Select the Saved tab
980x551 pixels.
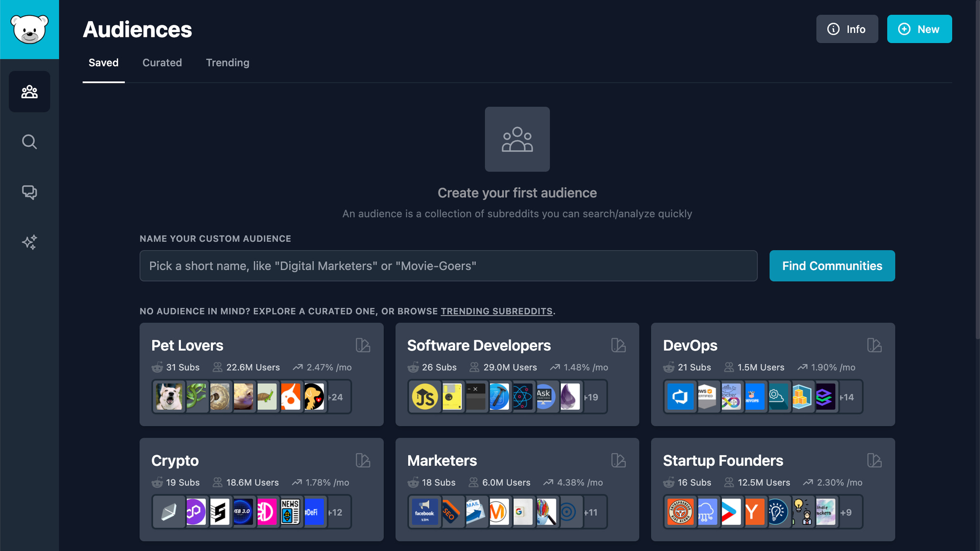103,63
